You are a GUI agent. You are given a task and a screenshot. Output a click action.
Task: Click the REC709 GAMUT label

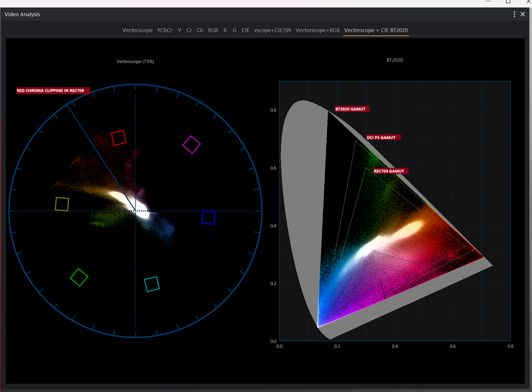point(389,171)
